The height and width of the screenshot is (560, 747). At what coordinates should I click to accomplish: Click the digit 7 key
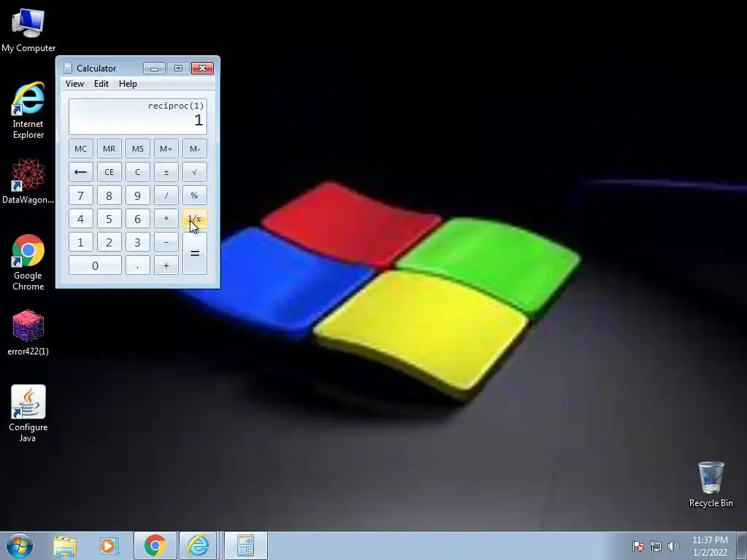[x=80, y=195]
